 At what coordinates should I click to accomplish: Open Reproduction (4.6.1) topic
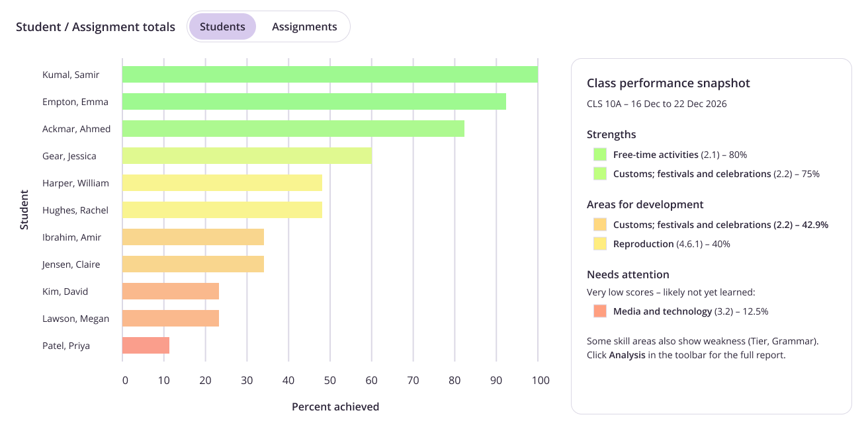click(x=672, y=244)
